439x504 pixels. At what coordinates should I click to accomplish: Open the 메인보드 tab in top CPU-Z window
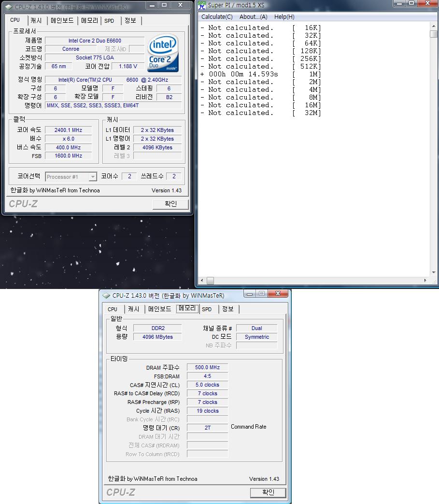point(62,20)
